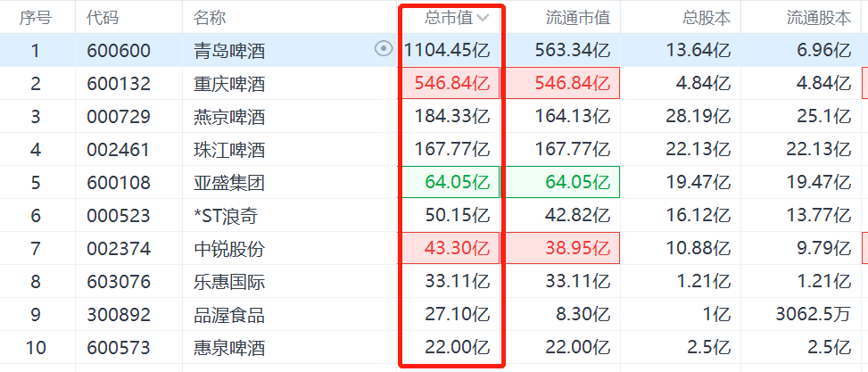The image size is (868, 372).
Task: Click stock code 603076
Action: click(119, 282)
